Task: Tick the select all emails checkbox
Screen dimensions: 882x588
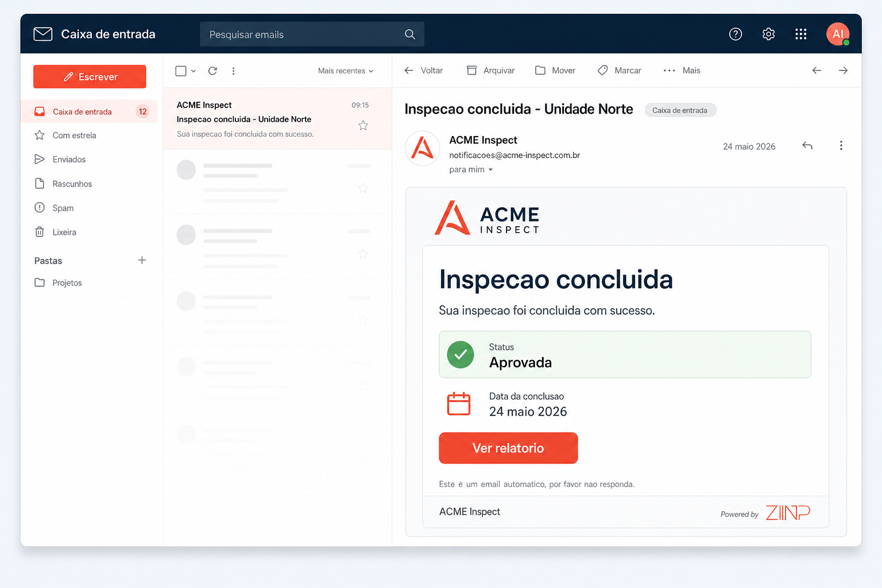Action: tap(181, 71)
